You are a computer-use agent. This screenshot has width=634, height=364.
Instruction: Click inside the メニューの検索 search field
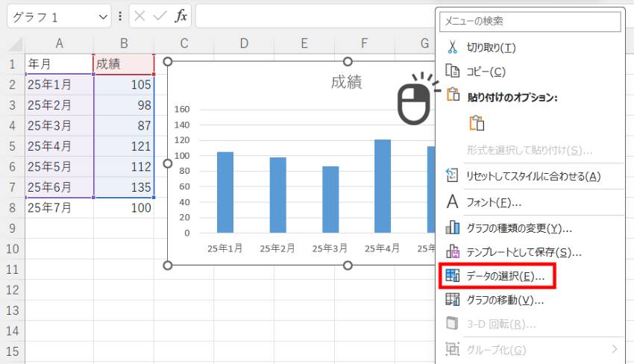pyautogui.click(x=530, y=21)
